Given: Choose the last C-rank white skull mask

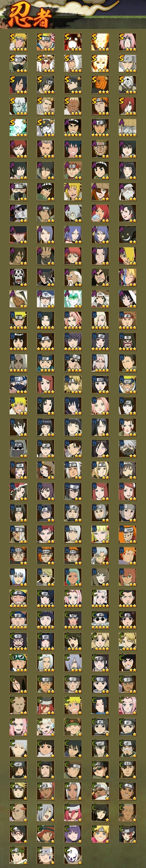Looking at the screenshot, I should pos(73,855).
